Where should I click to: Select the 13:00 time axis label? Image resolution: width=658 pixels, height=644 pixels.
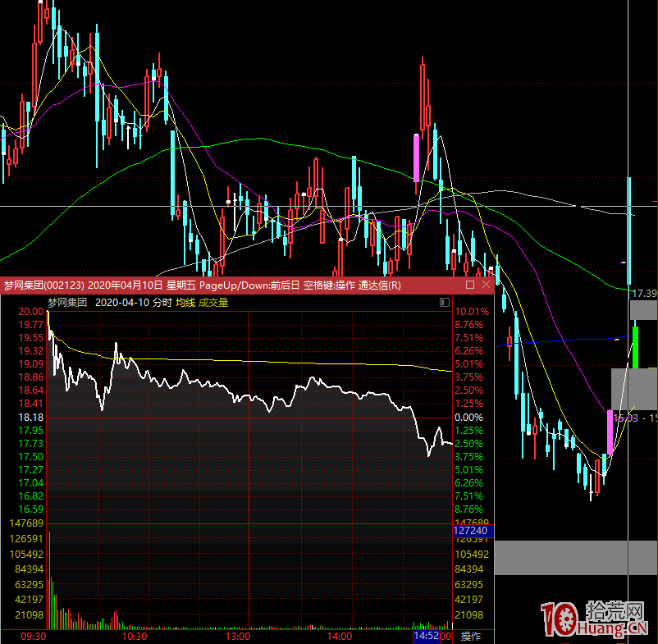click(237, 637)
